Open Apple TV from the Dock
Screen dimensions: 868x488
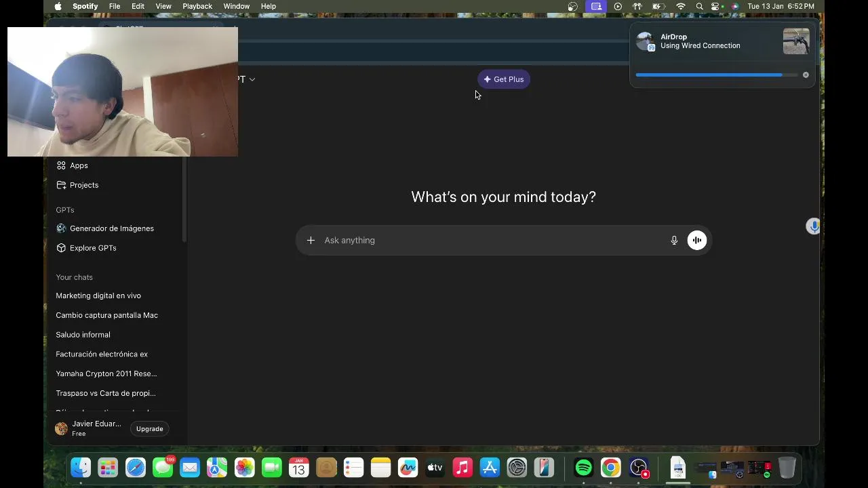tap(435, 468)
